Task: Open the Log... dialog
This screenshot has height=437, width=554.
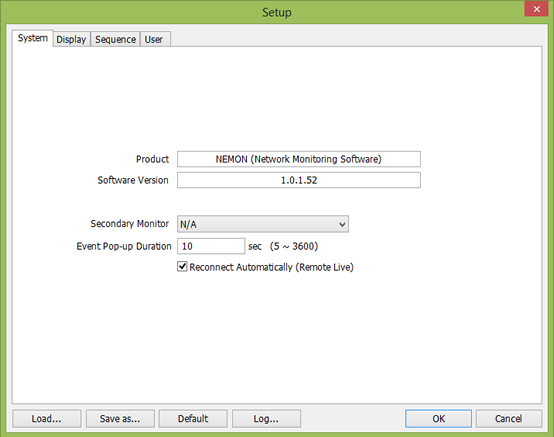Action: 266,419
